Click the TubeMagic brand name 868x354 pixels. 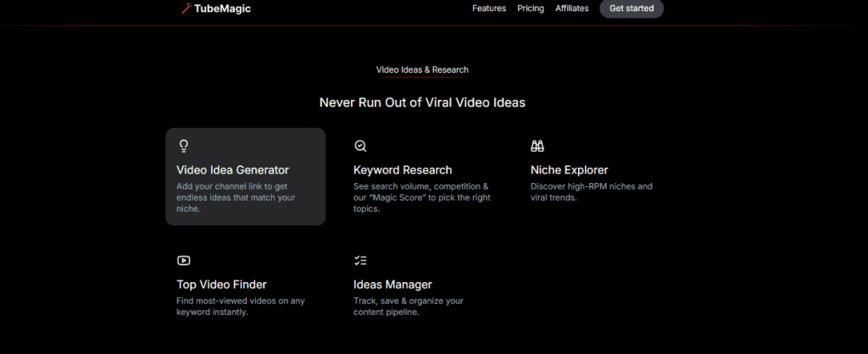point(223,8)
